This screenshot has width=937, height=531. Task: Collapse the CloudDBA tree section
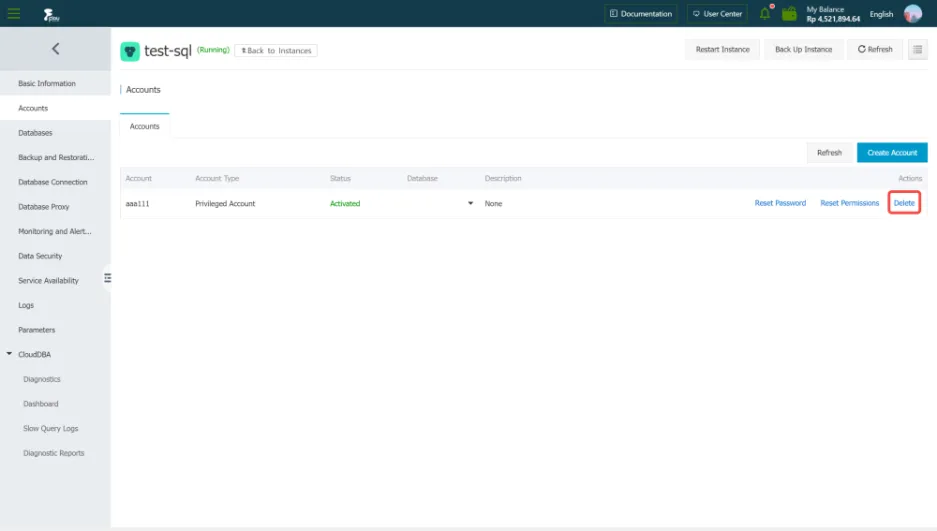click(9, 354)
